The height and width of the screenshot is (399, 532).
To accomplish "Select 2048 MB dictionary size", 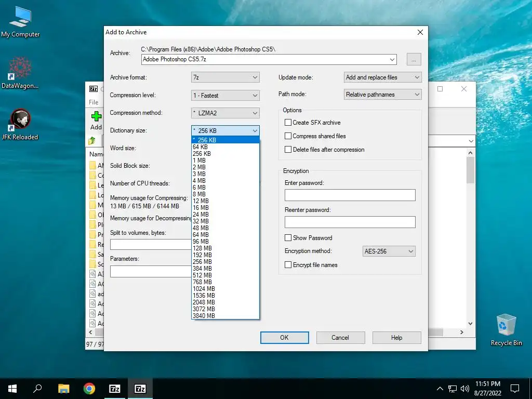I will (x=225, y=302).
